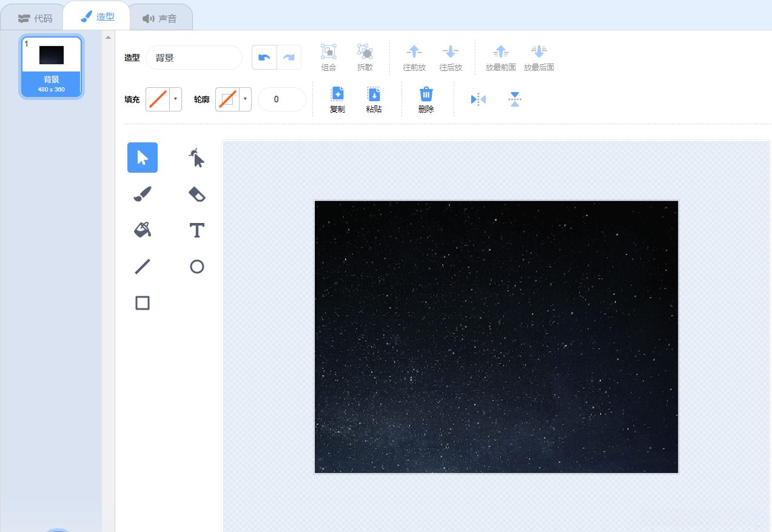Switch to the 代码 tab
This screenshot has height=532, width=772.
[x=35, y=18]
